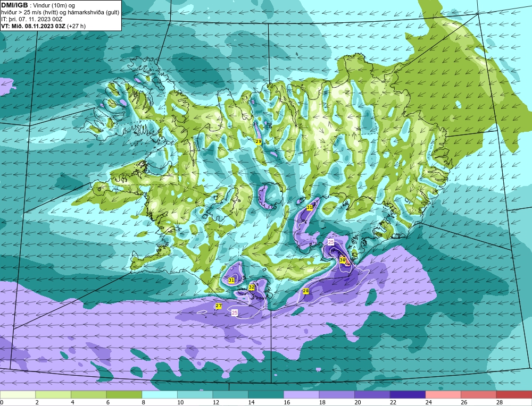
Task: Select the medium purple 18–20 m/s legend swatch
Action: point(337,394)
